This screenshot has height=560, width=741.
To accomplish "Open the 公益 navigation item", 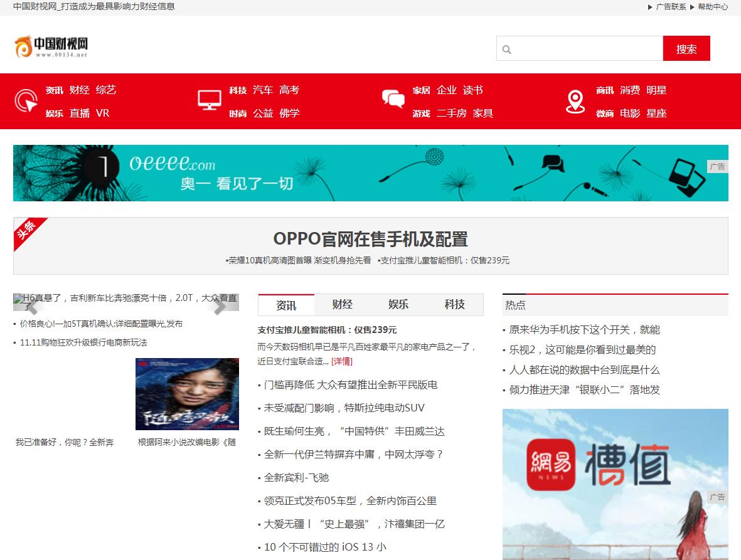I will click(263, 114).
